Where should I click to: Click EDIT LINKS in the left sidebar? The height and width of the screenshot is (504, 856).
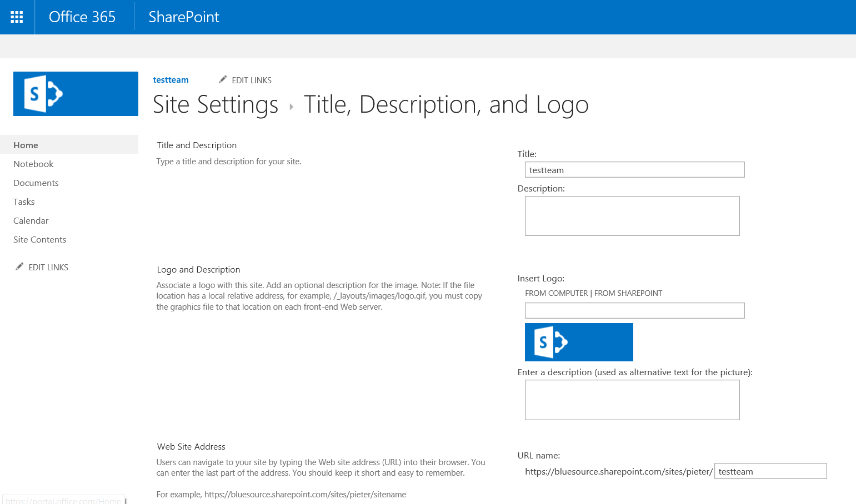[48, 268]
